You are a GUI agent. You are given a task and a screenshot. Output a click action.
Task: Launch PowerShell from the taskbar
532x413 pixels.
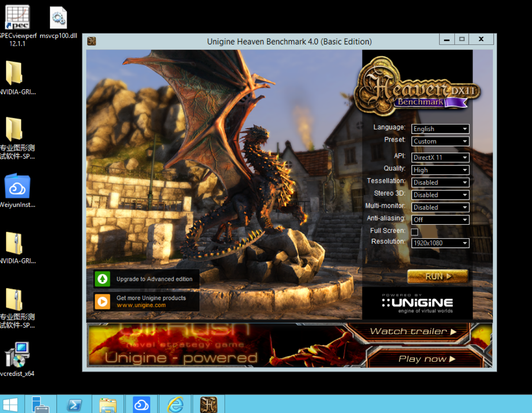pos(74,405)
